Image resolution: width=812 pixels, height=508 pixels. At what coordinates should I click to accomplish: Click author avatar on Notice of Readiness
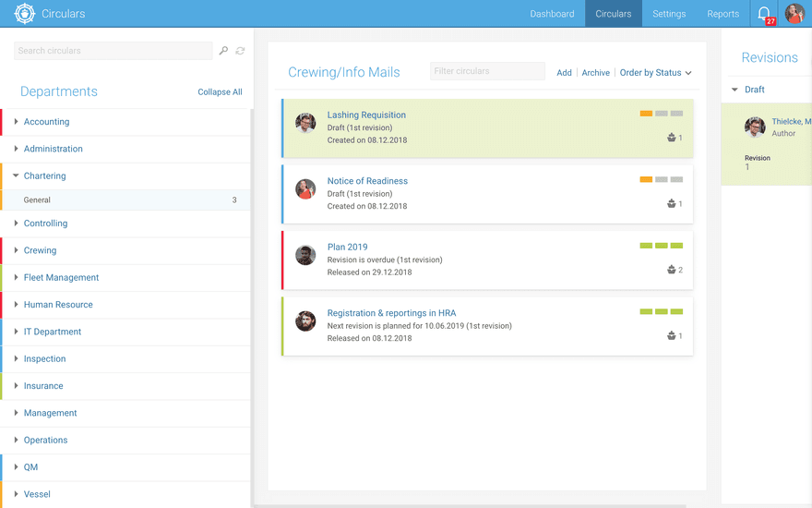pyautogui.click(x=305, y=189)
